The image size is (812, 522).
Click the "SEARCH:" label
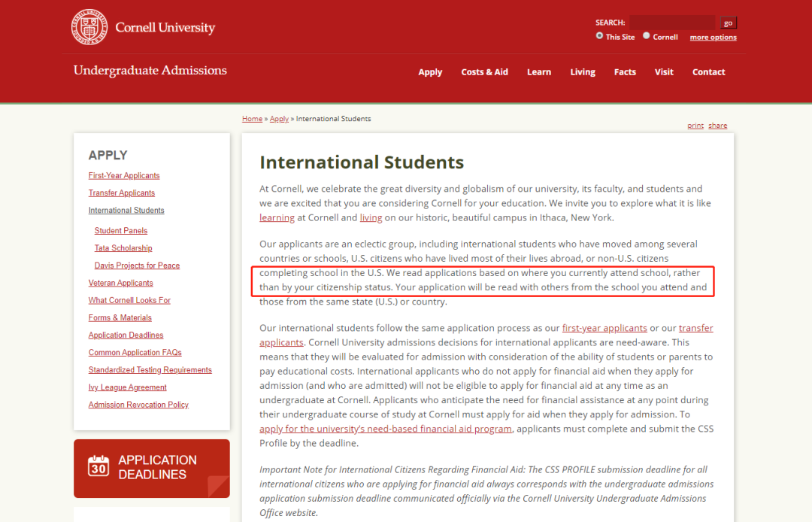coord(610,23)
